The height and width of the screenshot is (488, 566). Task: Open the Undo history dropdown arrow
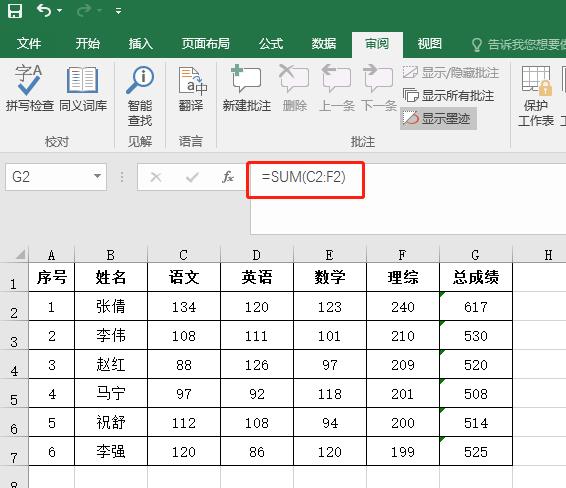click(60, 11)
